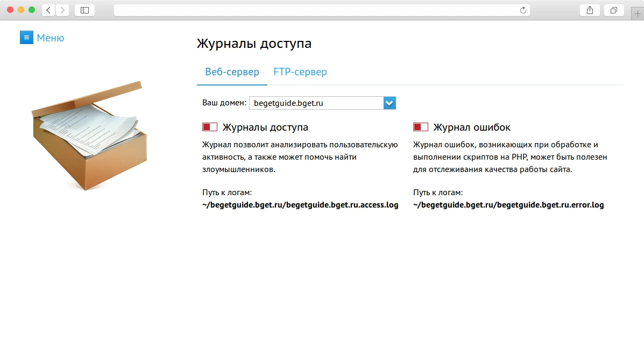This screenshot has width=644, height=349.
Task: Select the Веб-сервер tab
Action: coord(232,72)
